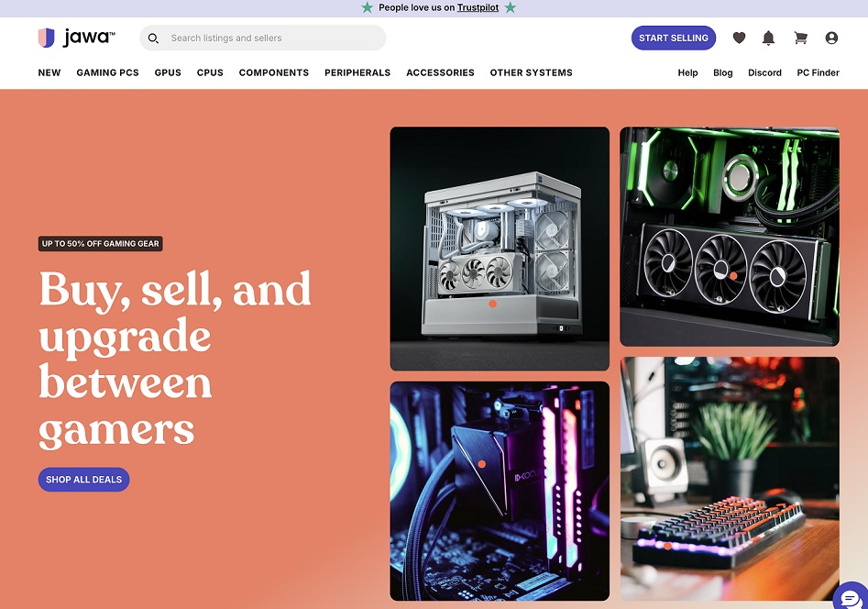The image size is (868, 609).
Task: Click the Jawa shield logo
Action: [46, 38]
